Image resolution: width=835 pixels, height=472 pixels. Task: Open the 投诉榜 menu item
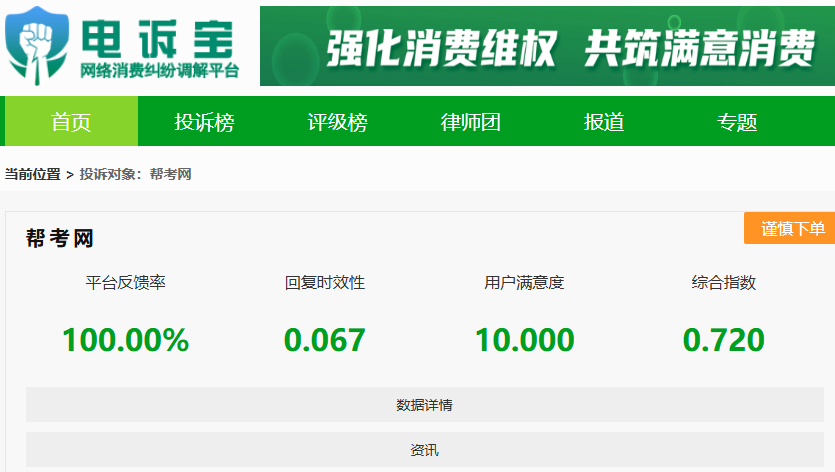pos(204,122)
